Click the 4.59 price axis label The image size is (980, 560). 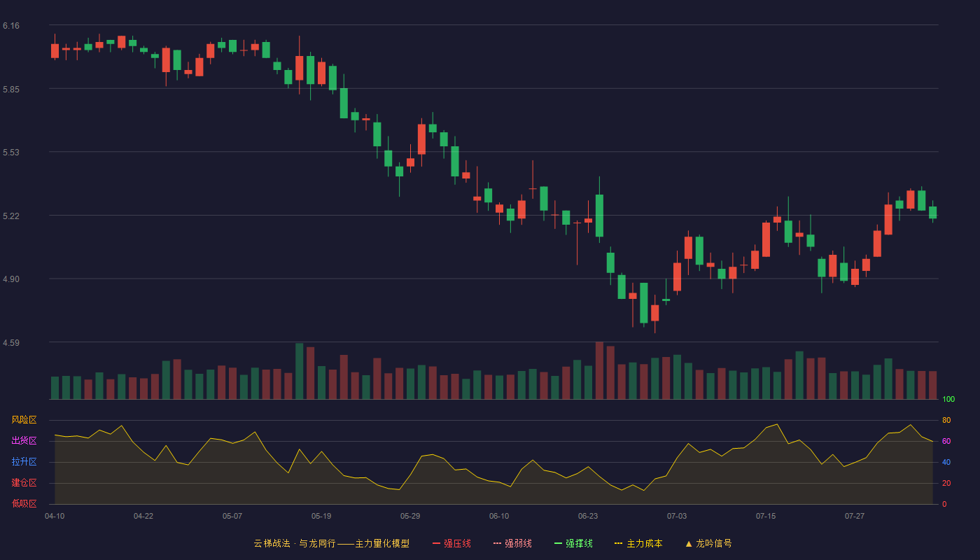coord(11,343)
